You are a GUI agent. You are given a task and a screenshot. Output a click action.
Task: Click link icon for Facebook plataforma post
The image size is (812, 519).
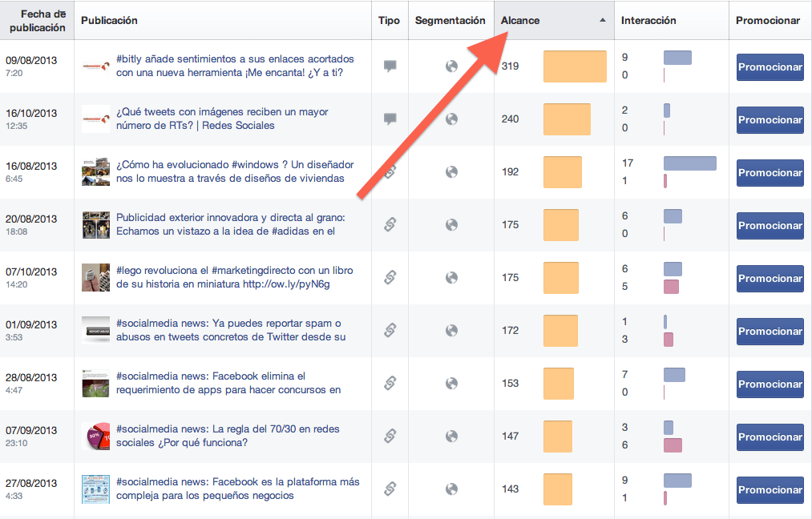[390, 489]
